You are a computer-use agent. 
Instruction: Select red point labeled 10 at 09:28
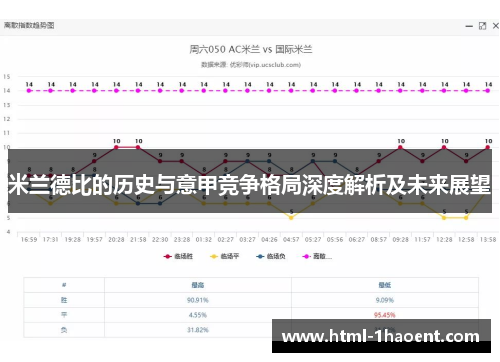click(x=401, y=147)
